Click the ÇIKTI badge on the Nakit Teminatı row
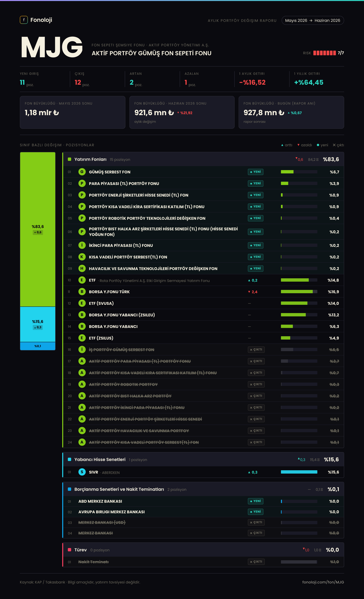 click(x=256, y=562)
